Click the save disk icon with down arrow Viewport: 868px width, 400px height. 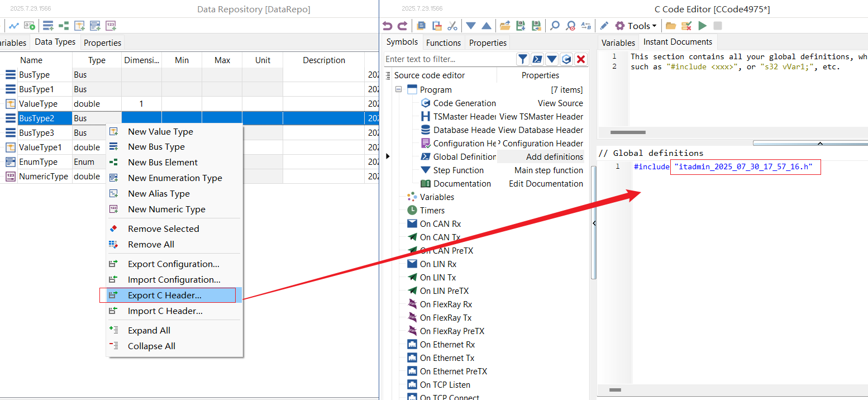(521, 26)
